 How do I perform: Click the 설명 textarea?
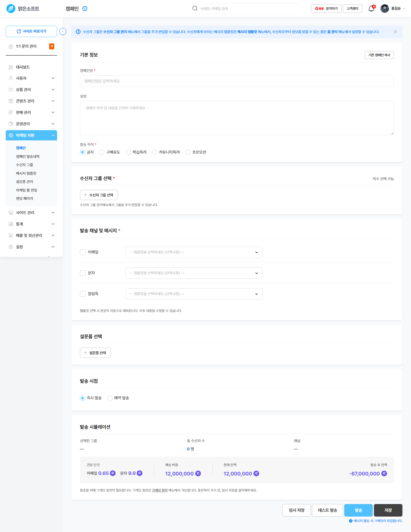(x=237, y=118)
